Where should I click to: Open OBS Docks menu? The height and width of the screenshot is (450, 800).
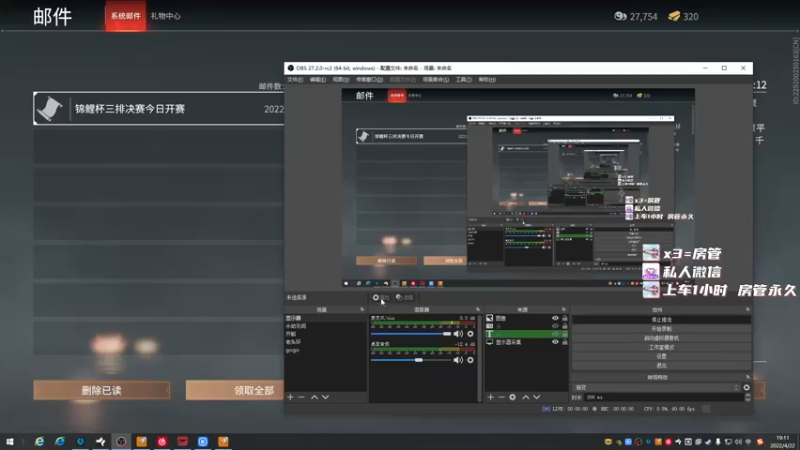[369, 80]
